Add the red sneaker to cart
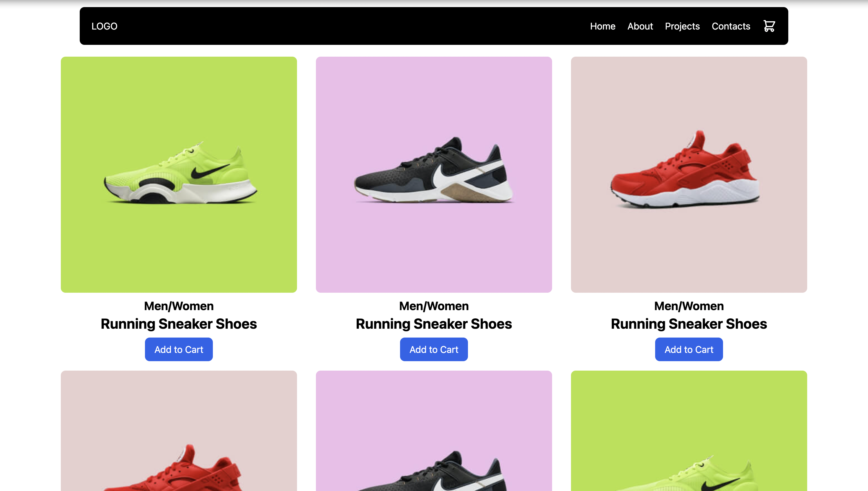 [x=689, y=349]
